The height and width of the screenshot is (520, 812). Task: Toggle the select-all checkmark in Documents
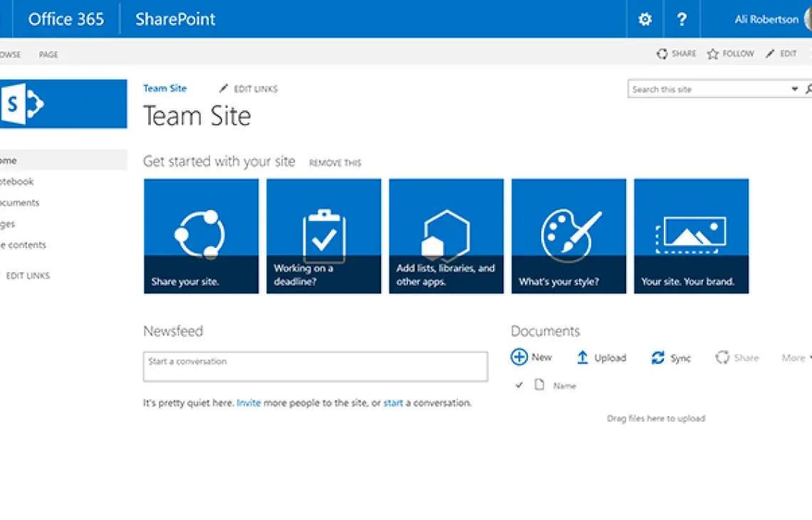(x=519, y=385)
